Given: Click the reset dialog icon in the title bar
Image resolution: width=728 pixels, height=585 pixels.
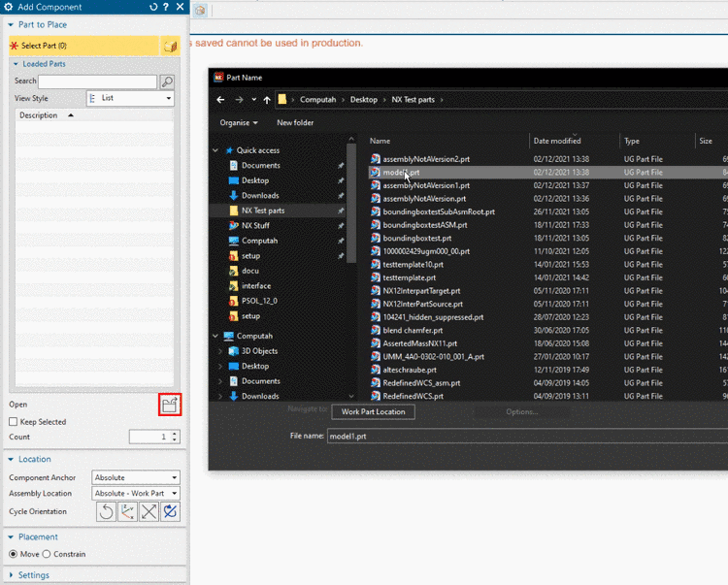Looking at the screenshot, I should point(153,7).
